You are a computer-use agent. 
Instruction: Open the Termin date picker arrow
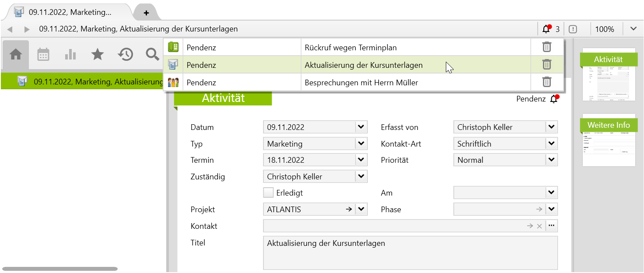point(361,160)
